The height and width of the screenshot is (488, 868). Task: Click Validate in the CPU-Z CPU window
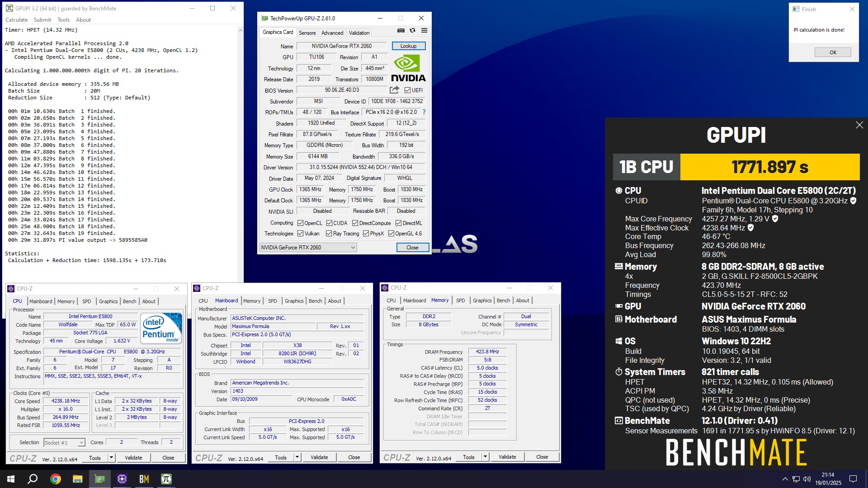tap(133, 457)
